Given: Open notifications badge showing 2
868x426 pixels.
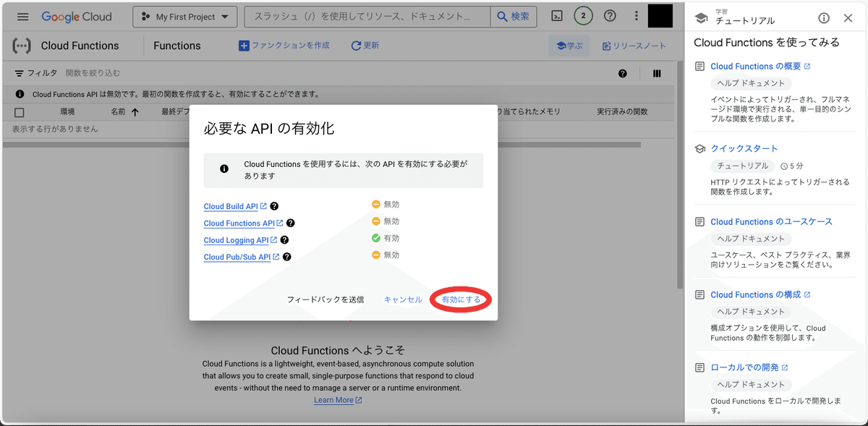Looking at the screenshot, I should click(x=583, y=17).
